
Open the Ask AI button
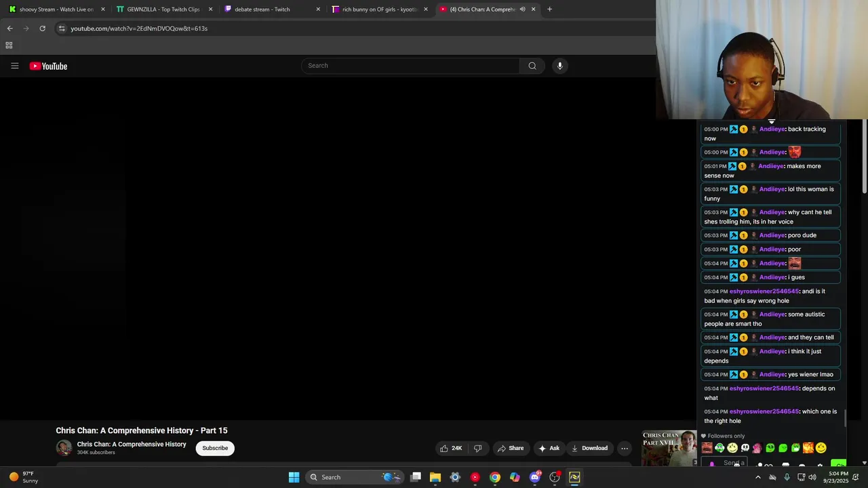(x=549, y=448)
